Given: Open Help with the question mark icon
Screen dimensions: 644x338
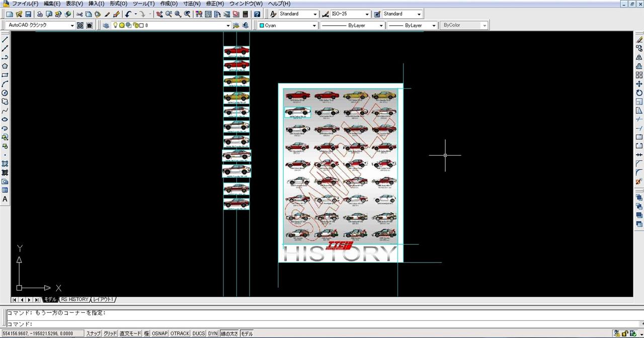Looking at the screenshot, I should [257, 14].
